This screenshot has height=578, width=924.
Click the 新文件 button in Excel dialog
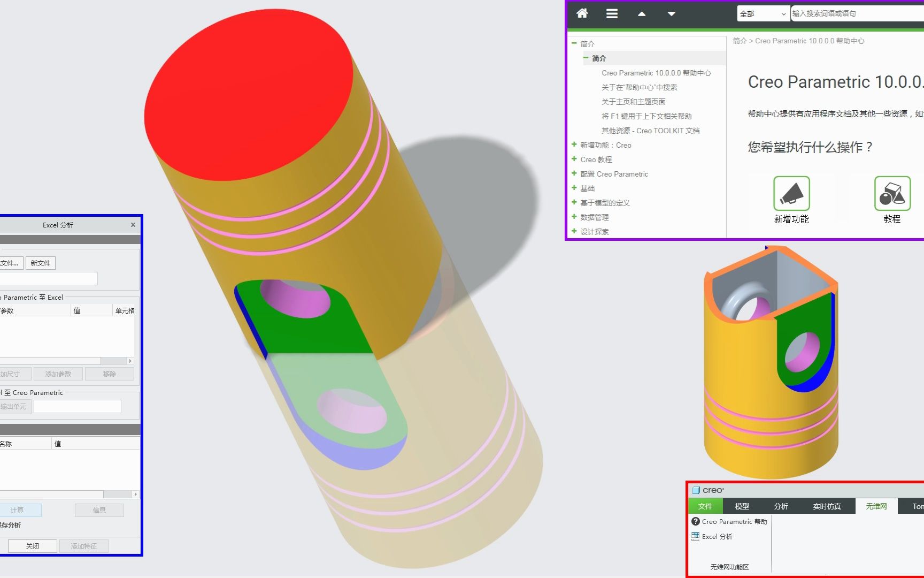click(x=41, y=263)
